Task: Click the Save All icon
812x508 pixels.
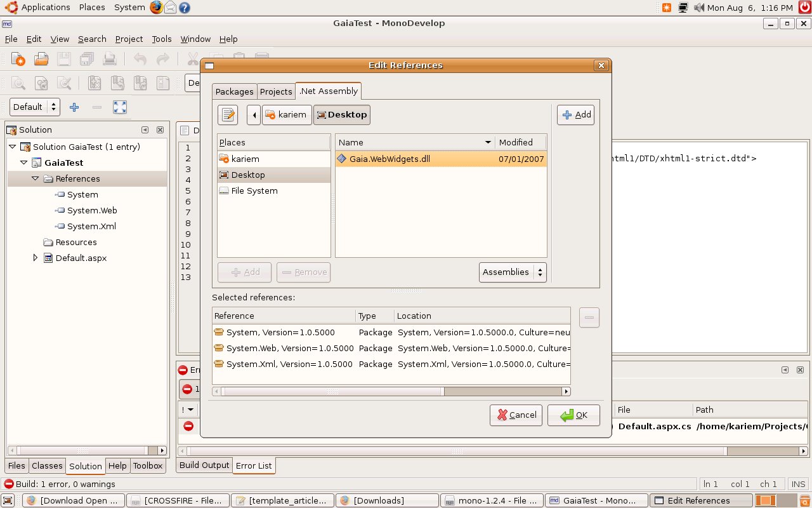Action: click(87, 59)
